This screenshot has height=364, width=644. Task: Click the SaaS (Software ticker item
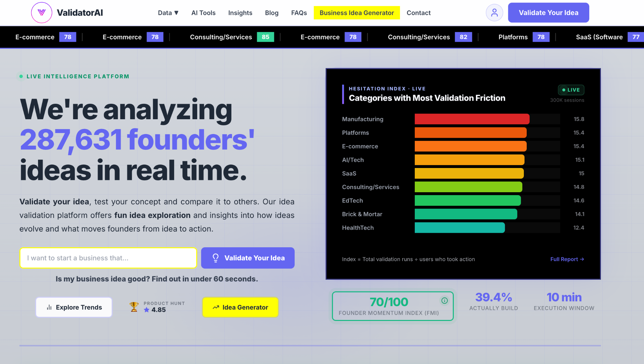(x=610, y=37)
